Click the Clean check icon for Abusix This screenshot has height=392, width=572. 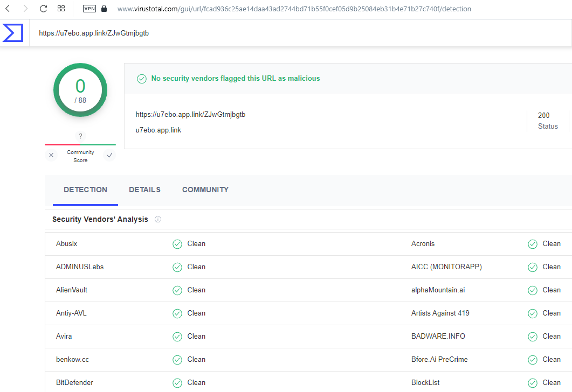(x=177, y=244)
